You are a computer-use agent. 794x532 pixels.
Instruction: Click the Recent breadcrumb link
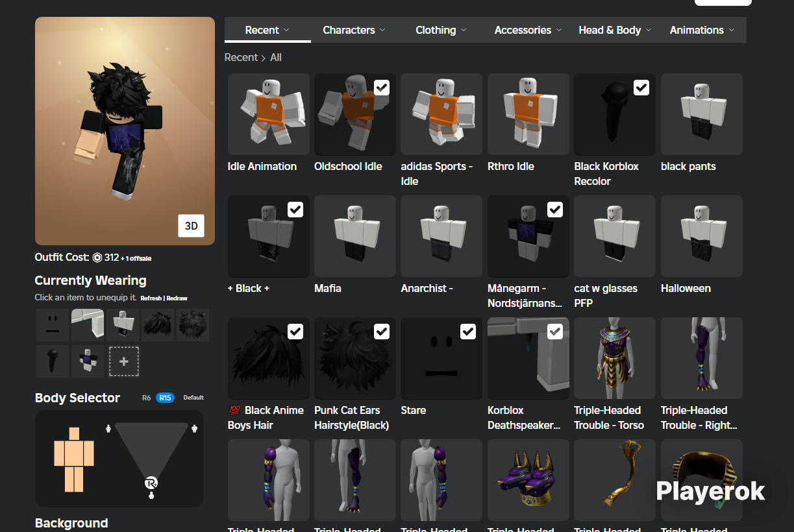241,58
